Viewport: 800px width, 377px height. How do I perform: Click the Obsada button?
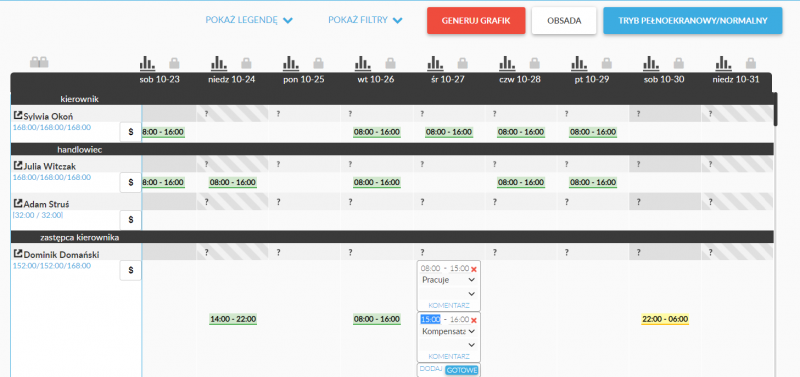[x=564, y=21]
